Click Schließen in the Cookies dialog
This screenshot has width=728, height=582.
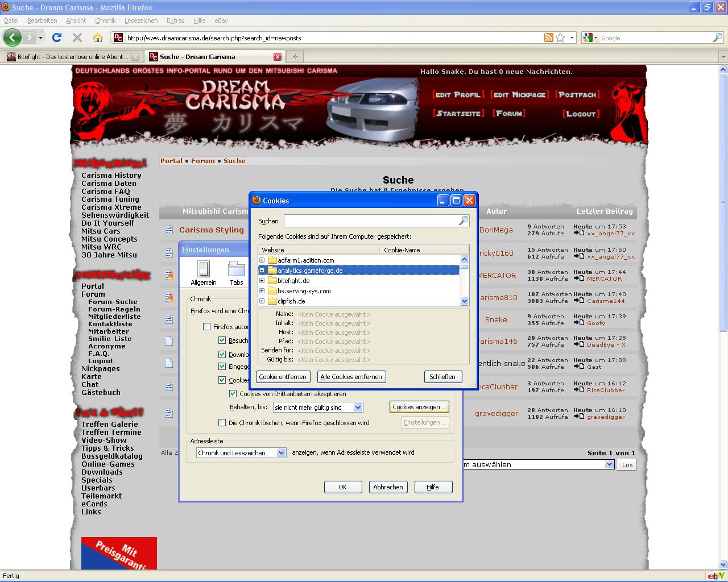pos(442,376)
